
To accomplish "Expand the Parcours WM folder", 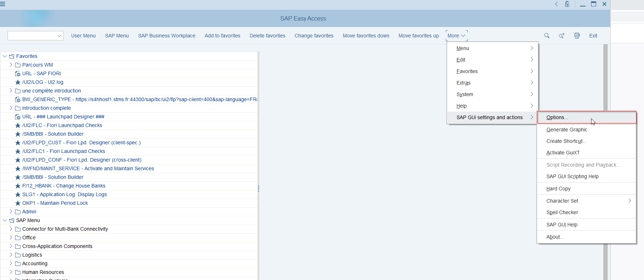I will click(x=11, y=65).
